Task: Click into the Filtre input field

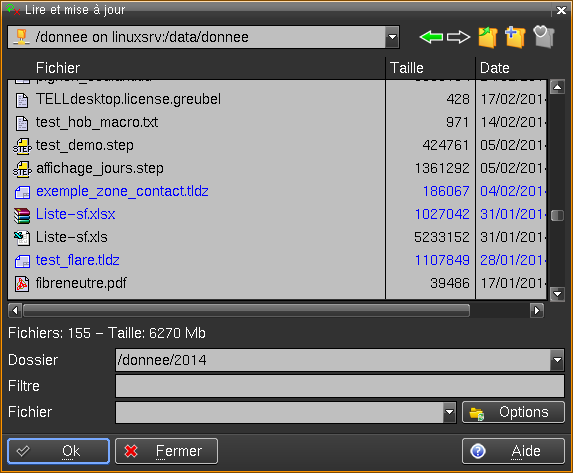Action: point(340,386)
